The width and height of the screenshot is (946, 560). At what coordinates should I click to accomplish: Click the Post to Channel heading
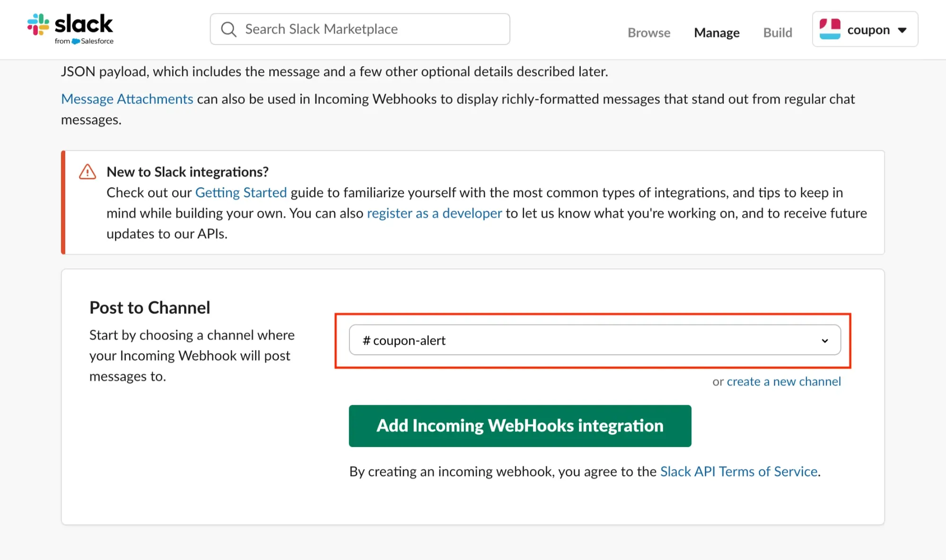coord(149,308)
